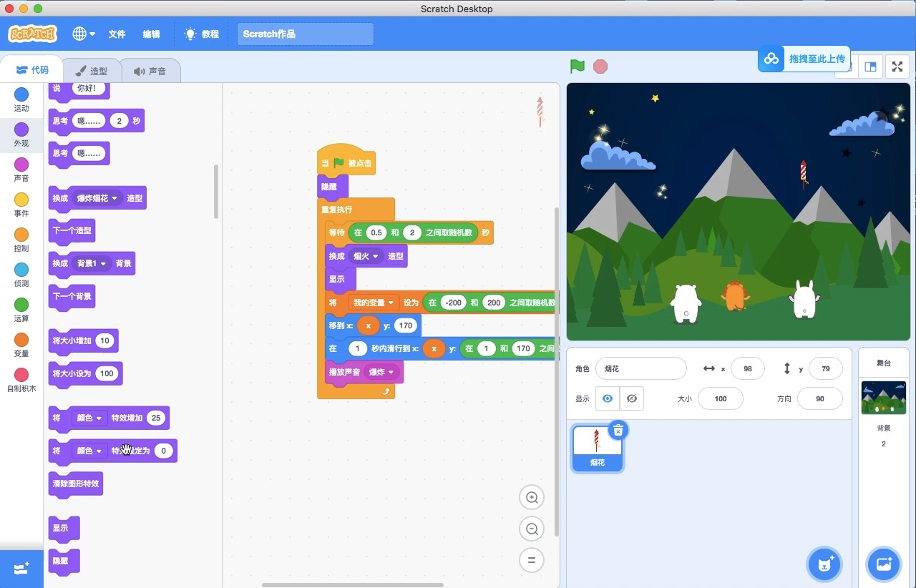Edit the project title field Scratch作品
Screen dimensions: 916x588
pos(305,34)
